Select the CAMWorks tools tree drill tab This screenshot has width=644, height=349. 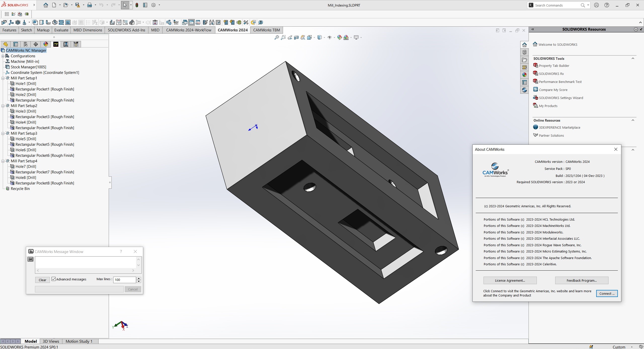tap(76, 44)
